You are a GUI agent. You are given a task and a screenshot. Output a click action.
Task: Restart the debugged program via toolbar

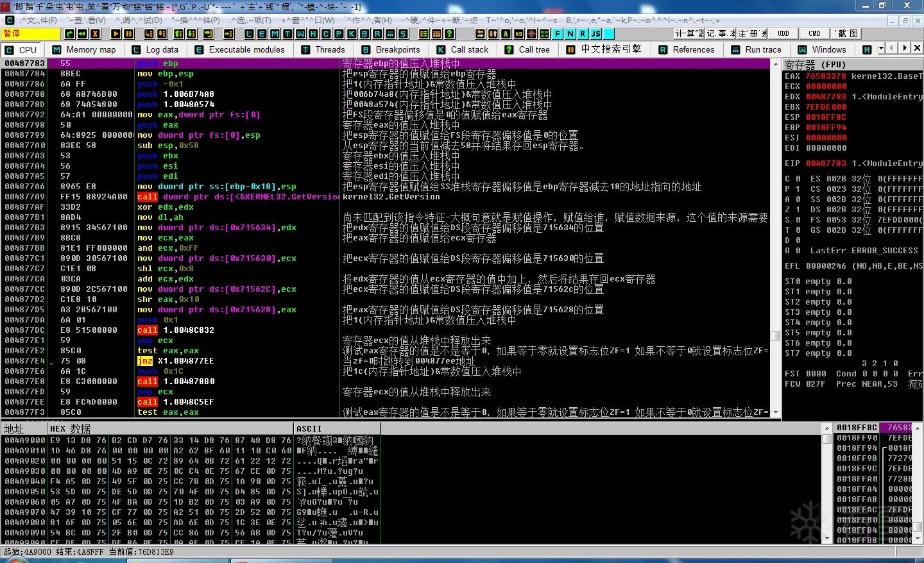(x=69, y=33)
